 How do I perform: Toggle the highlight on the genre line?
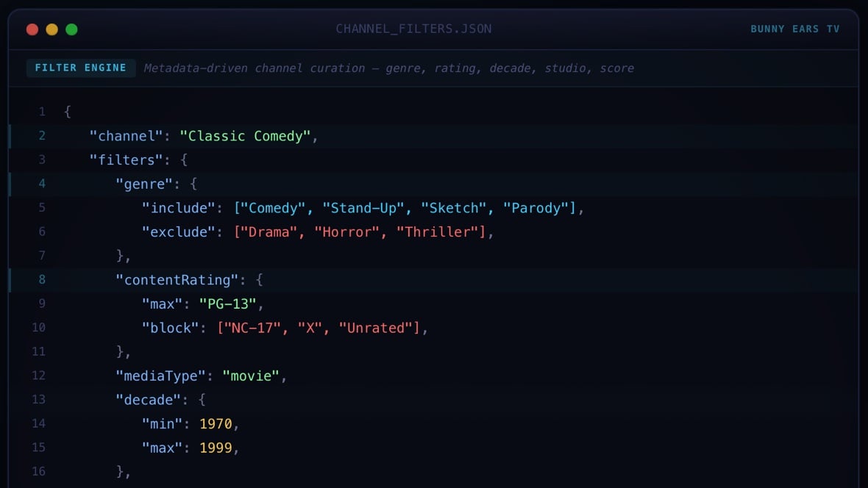click(x=147, y=184)
